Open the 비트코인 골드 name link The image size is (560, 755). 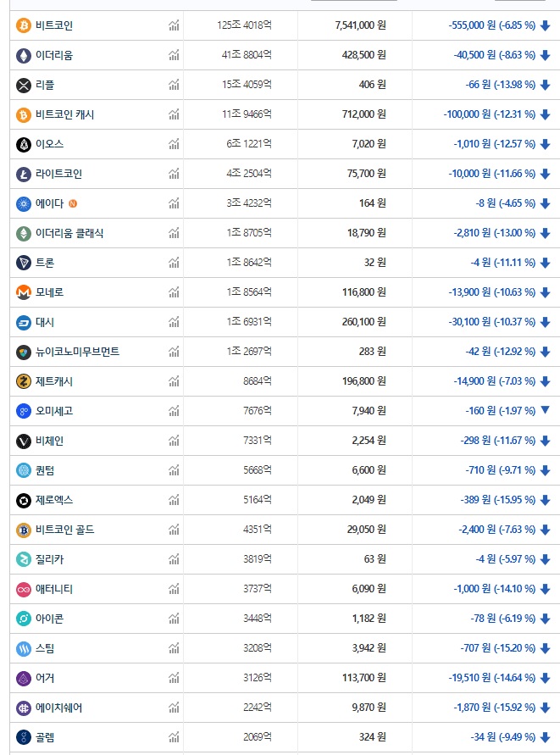tap(64, 530)
